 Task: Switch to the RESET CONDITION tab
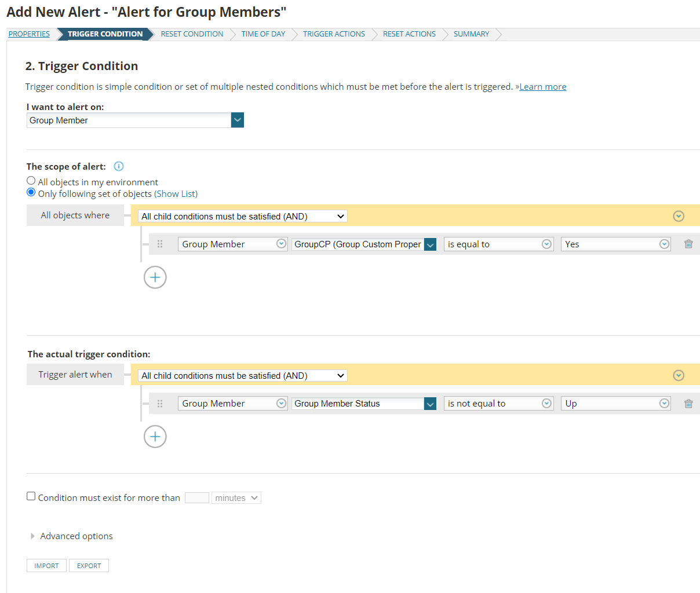pyautogui.click(x=192, y=34)
